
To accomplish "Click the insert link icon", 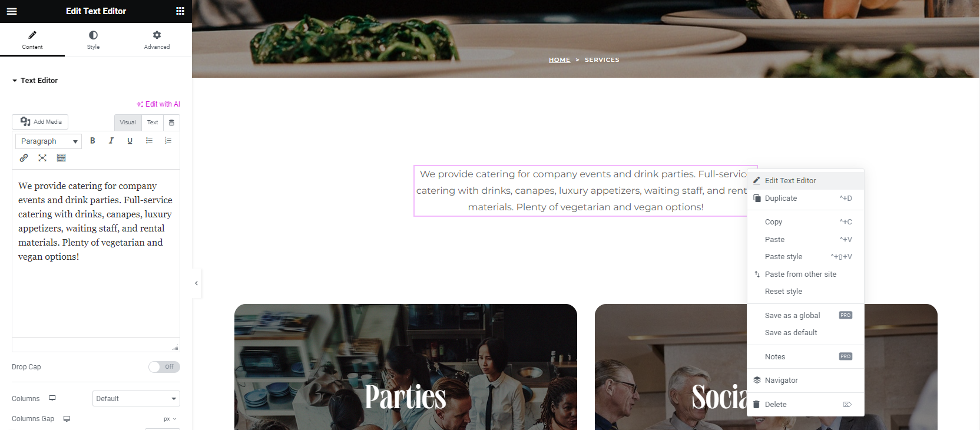I will click(24, 158).
